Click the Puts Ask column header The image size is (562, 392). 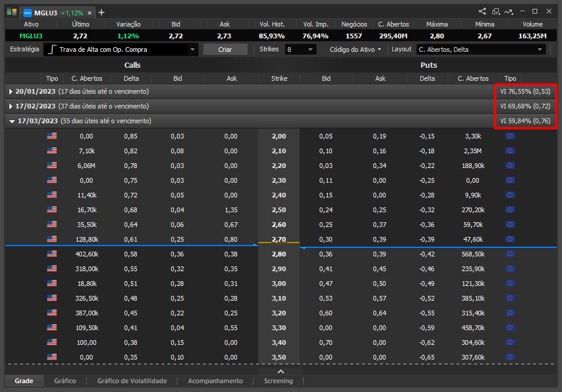(380, 78)
